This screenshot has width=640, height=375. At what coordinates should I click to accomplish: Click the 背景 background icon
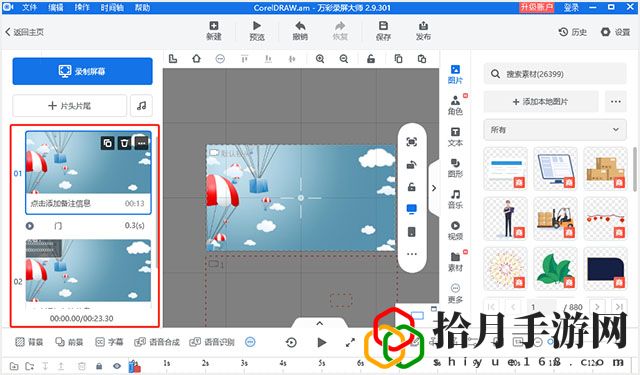(x=29, y=342)
